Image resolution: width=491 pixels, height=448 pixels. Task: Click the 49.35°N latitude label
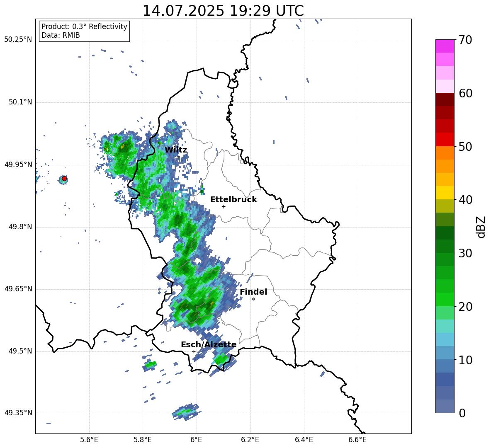pos(18,413)
